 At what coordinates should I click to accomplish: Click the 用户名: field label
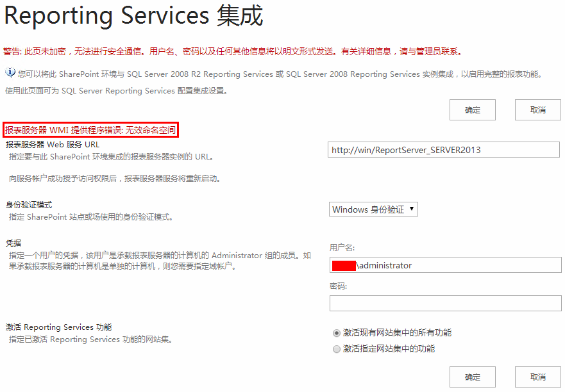(342, 248)
